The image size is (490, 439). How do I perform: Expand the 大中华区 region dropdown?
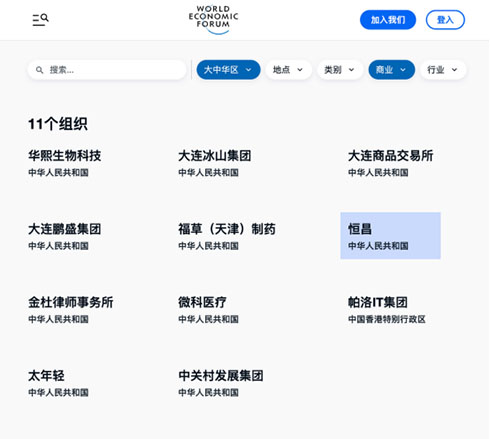[x=228, y=70]
